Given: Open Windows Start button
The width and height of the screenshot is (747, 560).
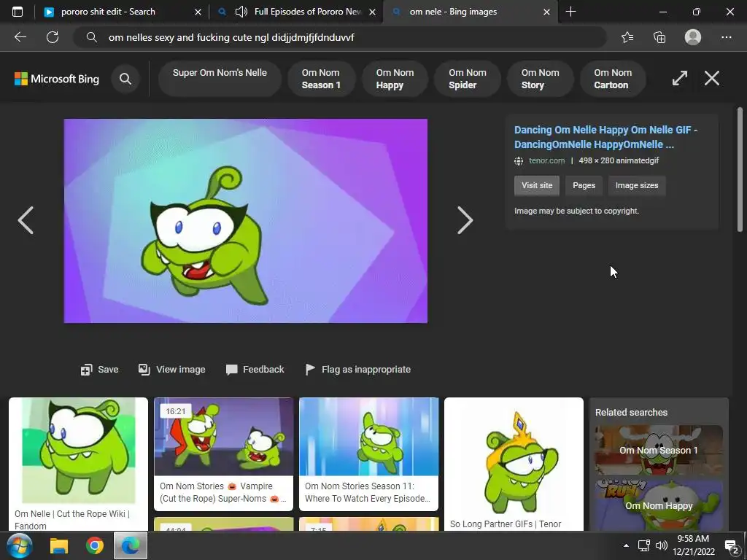Looking at the screenshot, I should click(19, 545).
